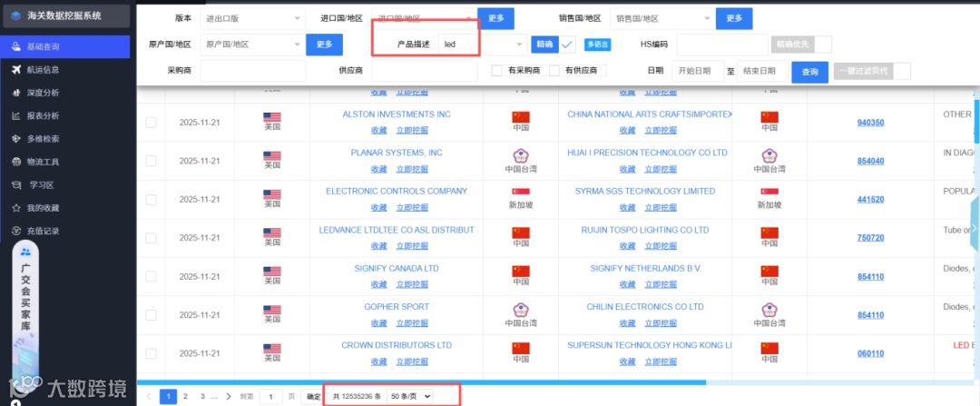The width and height of the screenshot is (980, 406).
Task: Open the 版本 进出口版 dropdown
Action: 253,18
